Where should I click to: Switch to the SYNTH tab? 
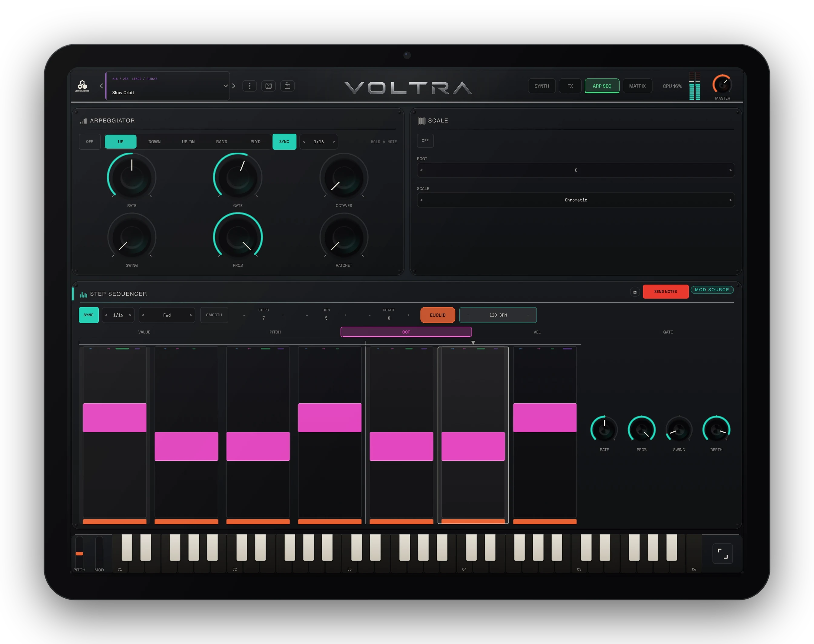coord(541,86)
